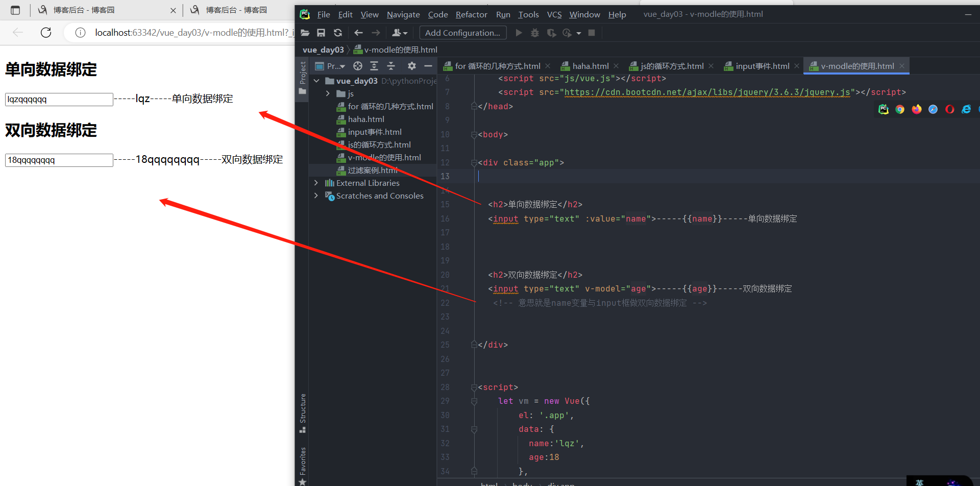This screenshot has height=486, width=980.
Task: Click the browser refresh icon
Action: point(46,33)
